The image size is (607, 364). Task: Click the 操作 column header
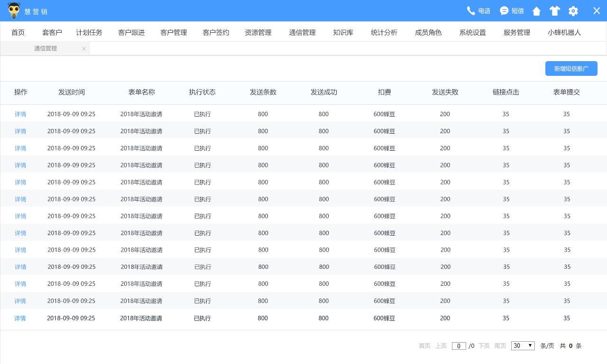pyautogui.click(x=21, y=92)
